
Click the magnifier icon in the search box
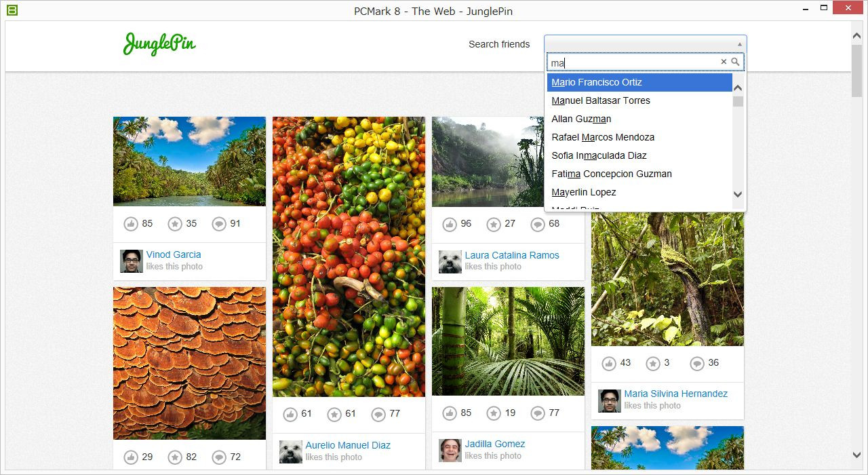tap(735, 62)
